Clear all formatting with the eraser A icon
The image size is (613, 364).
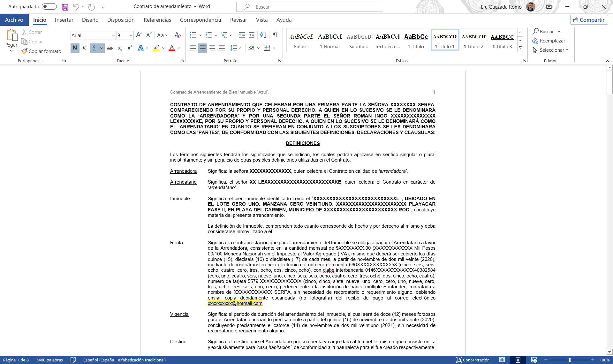coord(178,35)
